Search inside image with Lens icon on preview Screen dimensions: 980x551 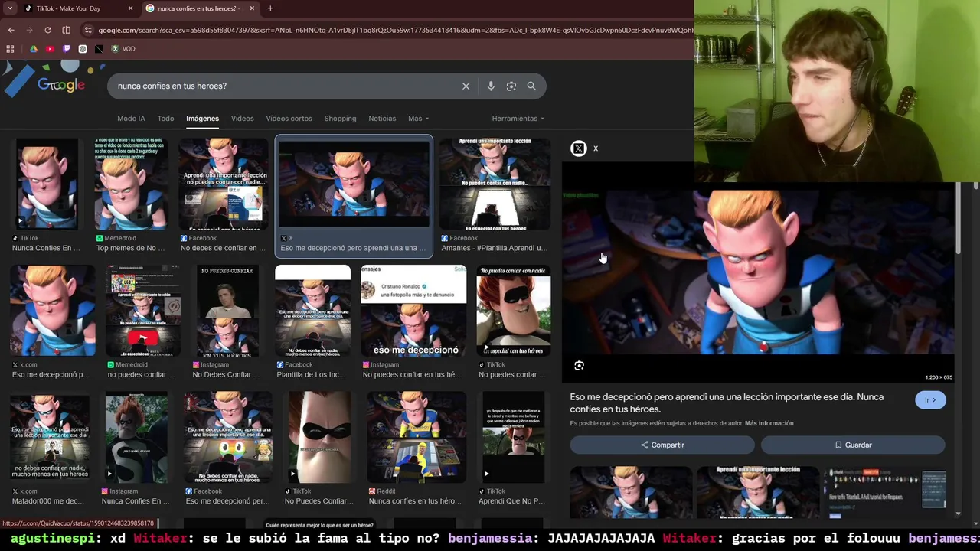(x=580, y=366)
